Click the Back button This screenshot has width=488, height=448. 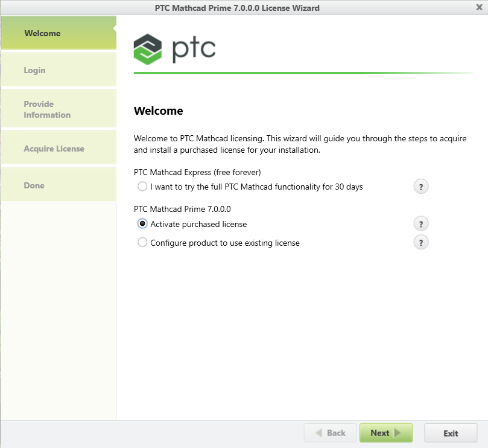pyautogui.click(x=329, y=433)
